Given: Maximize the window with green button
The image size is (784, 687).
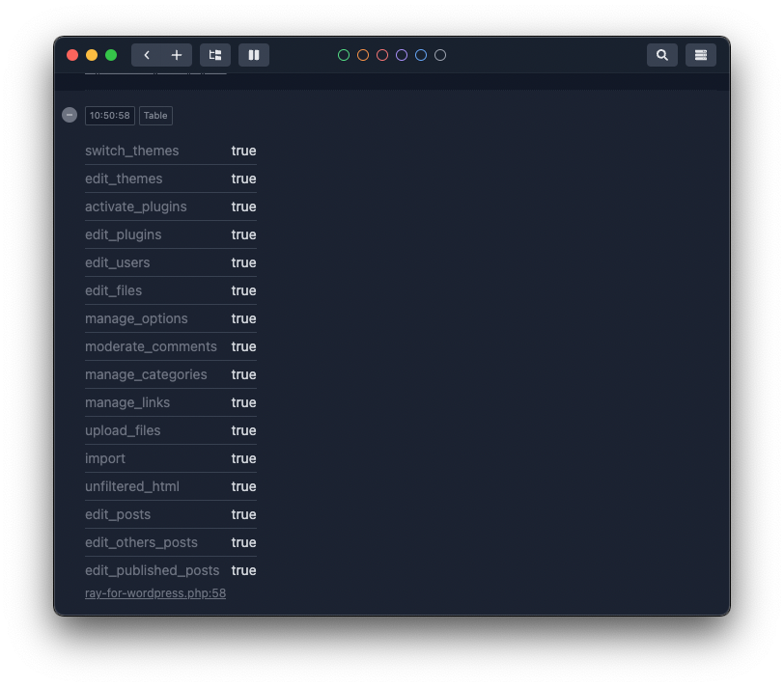Looking at the screenshot, I should click(x=111, y=55).
